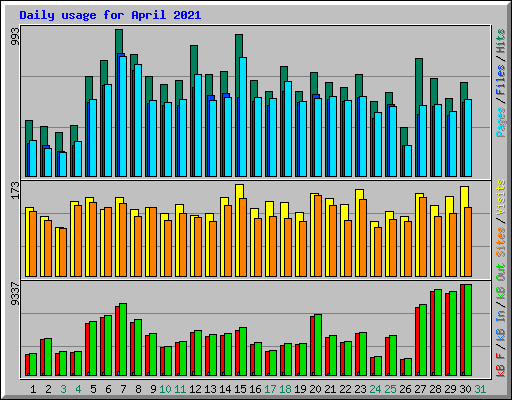Click day 28 label

[x=435, y=389]
